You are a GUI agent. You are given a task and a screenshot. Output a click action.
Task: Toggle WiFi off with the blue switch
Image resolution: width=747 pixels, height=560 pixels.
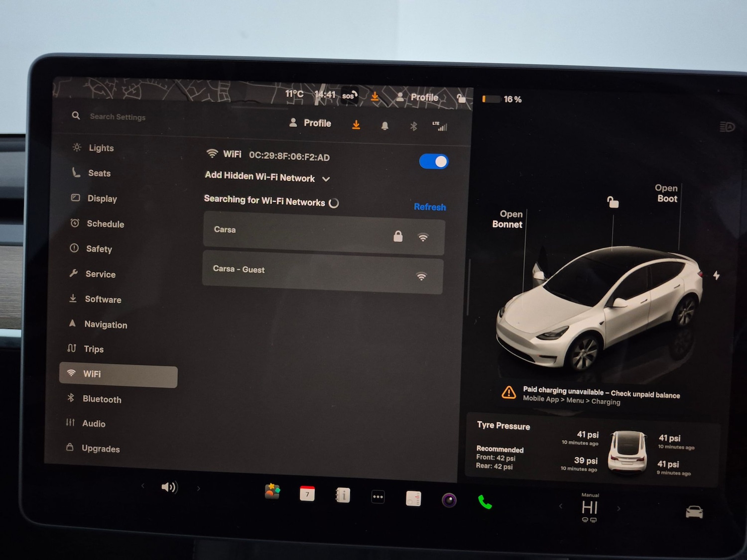(x=433, y=161)
